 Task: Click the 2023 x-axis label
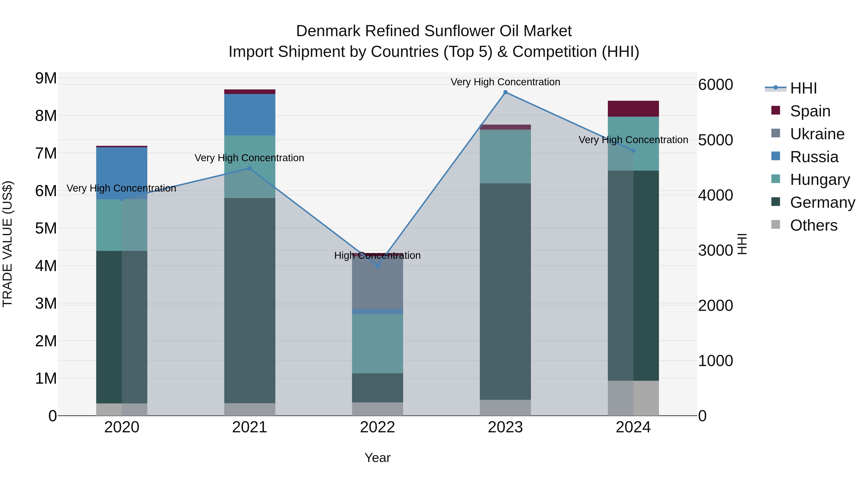pyautogui.click(x=505, y=427)
